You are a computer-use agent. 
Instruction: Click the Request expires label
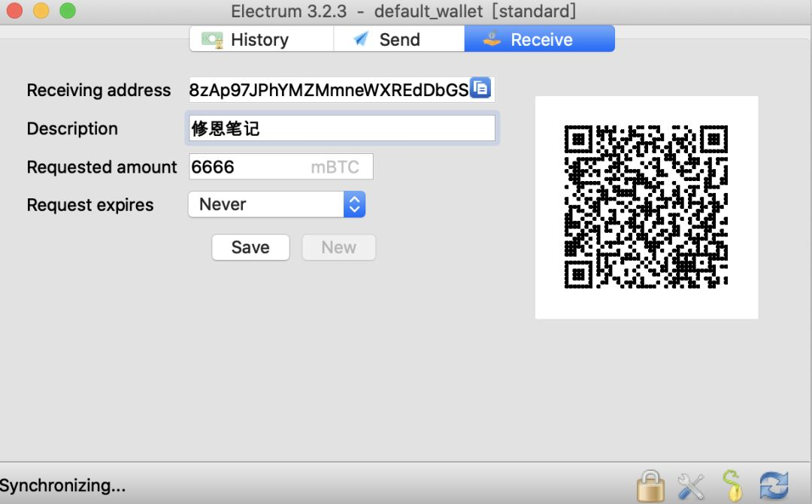tap(90, 205)
